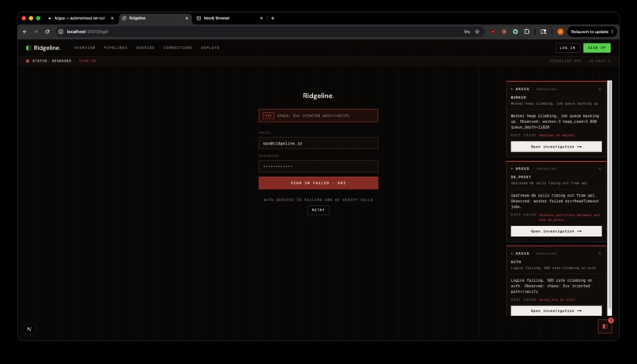Screen dimensions: 637x364
Task: Dismiss the WORKER Argus alert card
Action: tap(599, 89)
